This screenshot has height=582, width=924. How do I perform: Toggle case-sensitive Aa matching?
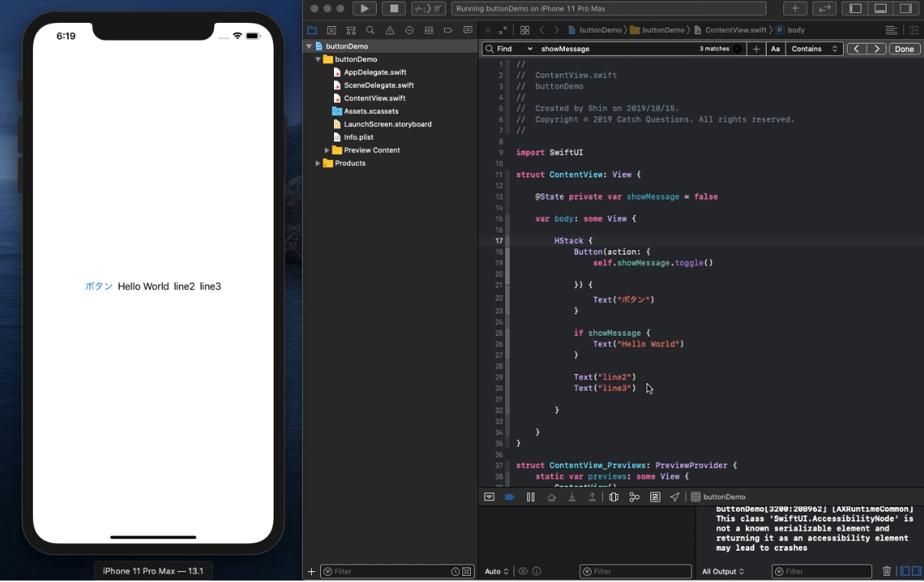[775, 49]
